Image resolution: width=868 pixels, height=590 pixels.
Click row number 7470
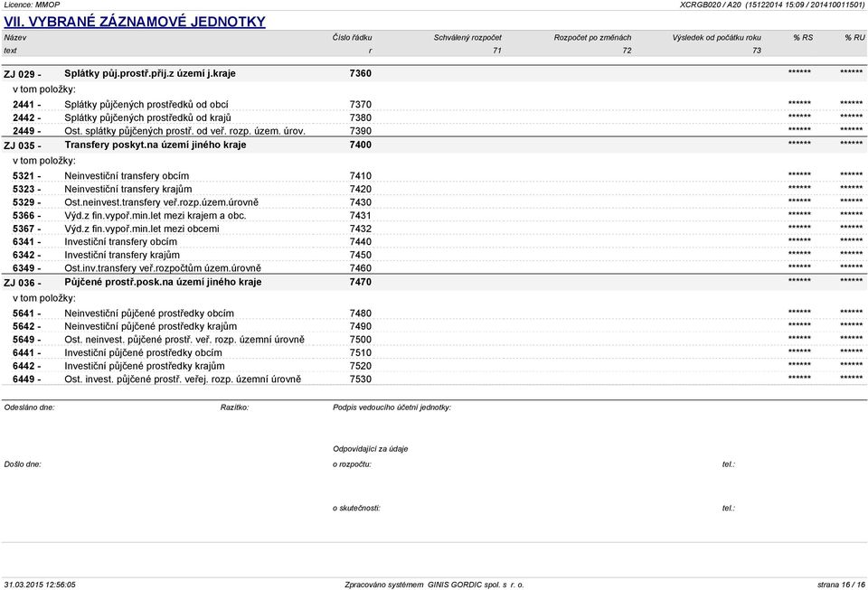361,282
